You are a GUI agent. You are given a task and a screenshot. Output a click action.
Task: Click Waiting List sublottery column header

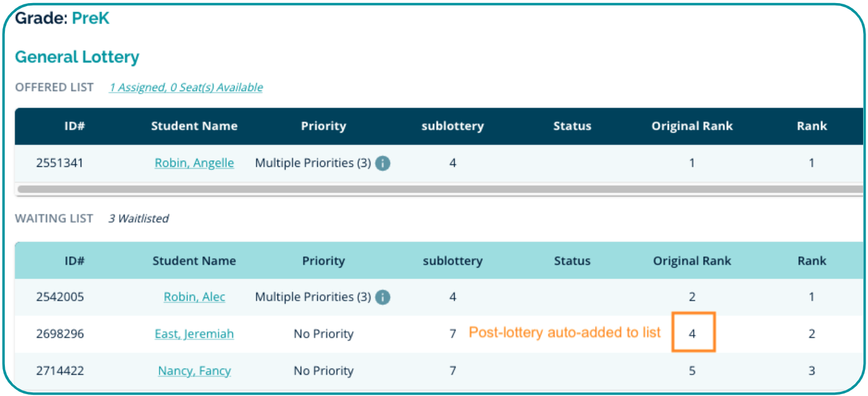[x=452, y=261]
